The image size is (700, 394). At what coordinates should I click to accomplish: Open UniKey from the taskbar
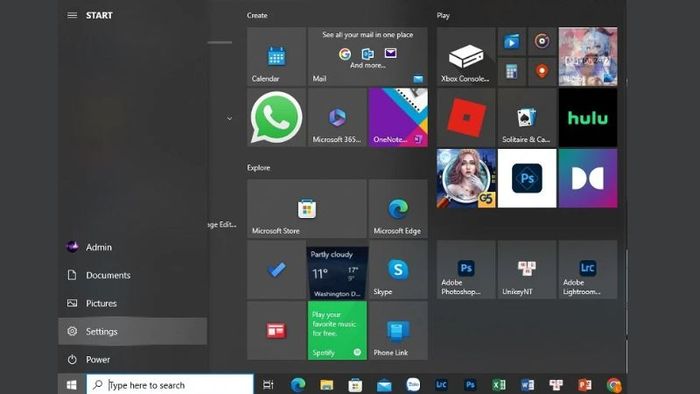click(556, 385)
